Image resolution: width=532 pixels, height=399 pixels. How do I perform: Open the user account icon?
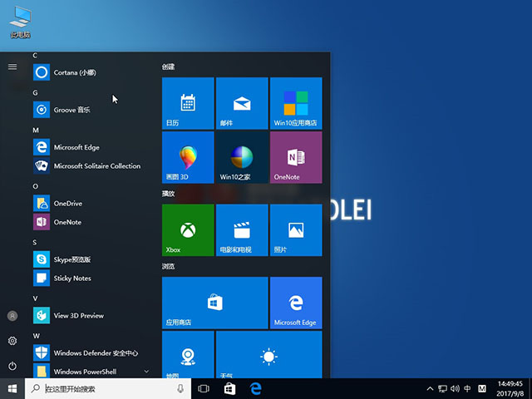[12, 316]
